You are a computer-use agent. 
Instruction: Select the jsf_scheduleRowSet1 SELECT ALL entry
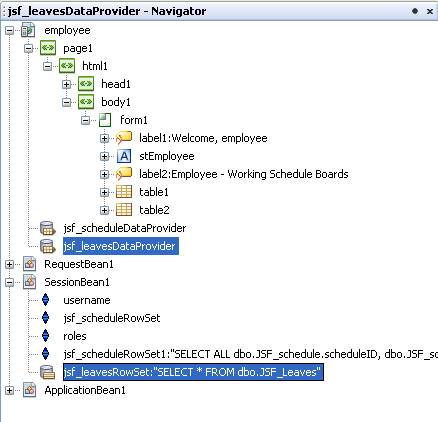pyautogui.click(x=250, y=354)
